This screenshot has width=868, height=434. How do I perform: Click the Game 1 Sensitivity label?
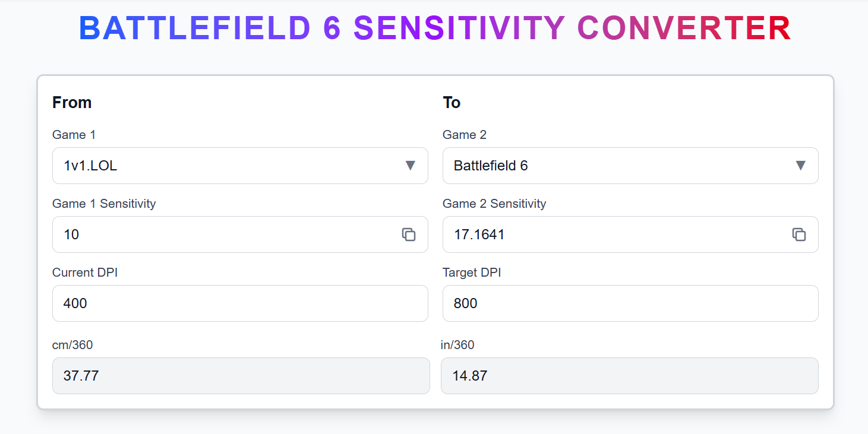pyautogui.click(x=104, y=204)
